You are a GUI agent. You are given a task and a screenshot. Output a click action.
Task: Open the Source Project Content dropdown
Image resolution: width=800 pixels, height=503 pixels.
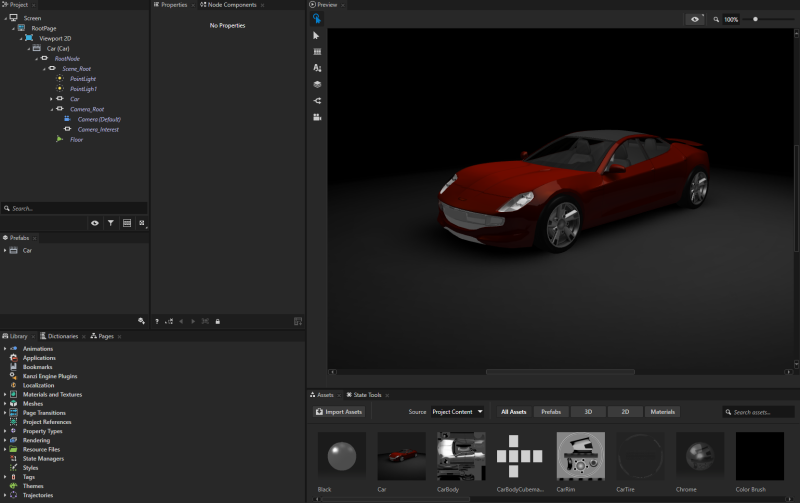[x=458, y=412]
